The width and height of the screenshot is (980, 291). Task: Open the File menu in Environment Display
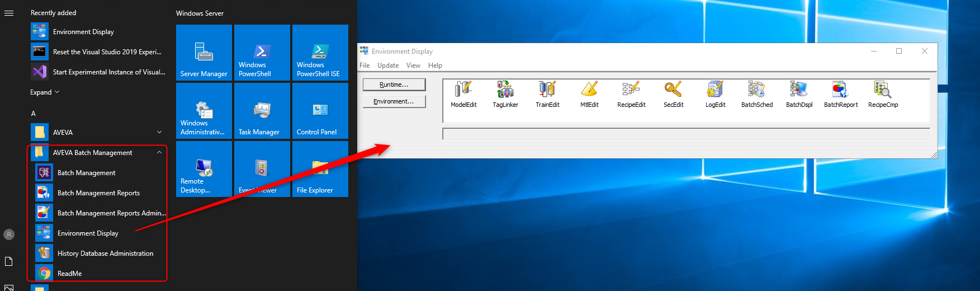[x=364, y=65]
